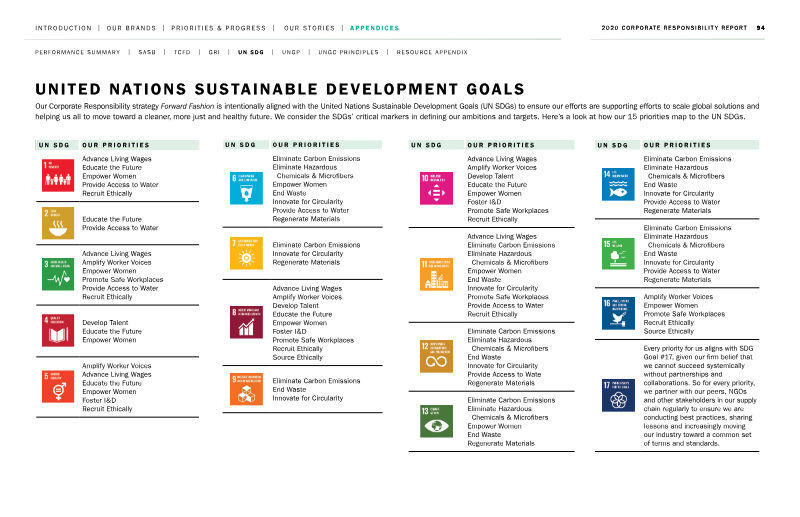Click the SDG 8 Decent Work icon
The width and height of the screenshot is (800, 517).
tap(246, 322)
